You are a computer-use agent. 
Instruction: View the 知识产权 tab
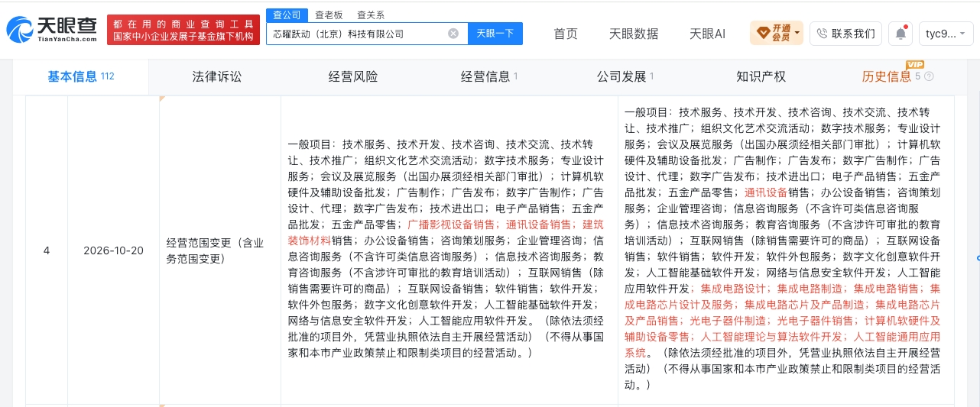pyautogui.click(x=761, y=76)
